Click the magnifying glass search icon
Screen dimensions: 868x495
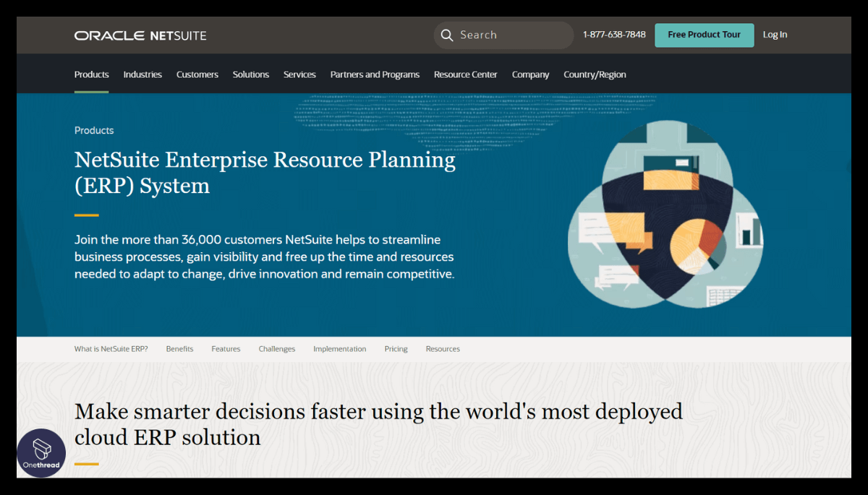[x=447, y=35]
